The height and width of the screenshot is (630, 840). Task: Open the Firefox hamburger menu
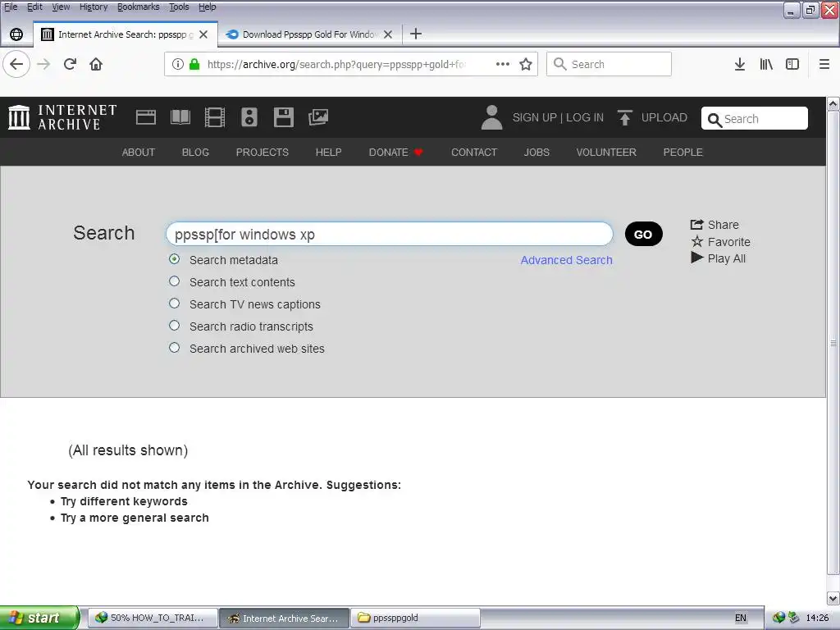click(x=824, y=64)
